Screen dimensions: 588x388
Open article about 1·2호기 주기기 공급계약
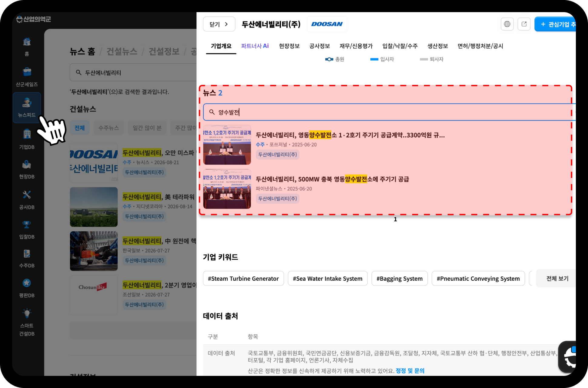coord(350,135)
